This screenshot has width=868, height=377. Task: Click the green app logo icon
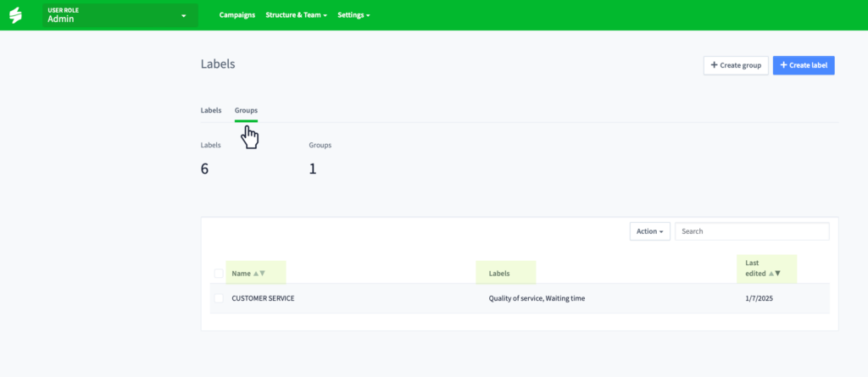pyautogui.click(x=15, y=15)
